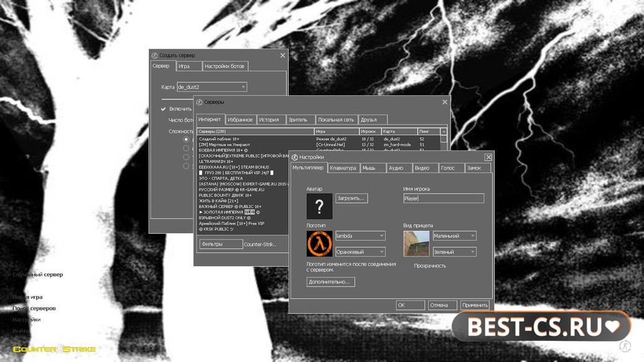The height and width of the screenshot is (362, 644).
Task: Switch to the Видео tab
Action: [425, 168]
